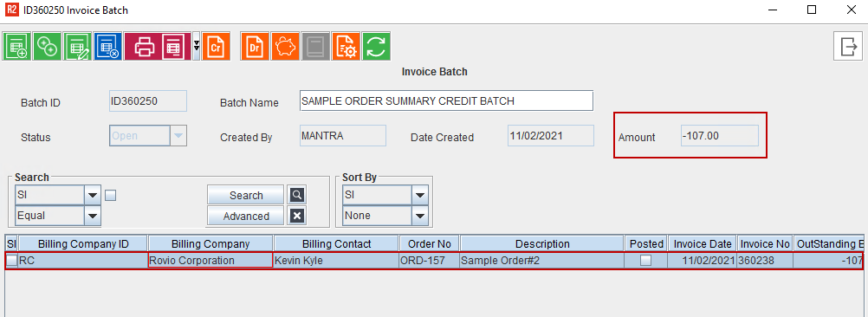The width and height of the screenshot is (868, 317).
Task: Click the Invoice Date column header
Action: [702, 243]
